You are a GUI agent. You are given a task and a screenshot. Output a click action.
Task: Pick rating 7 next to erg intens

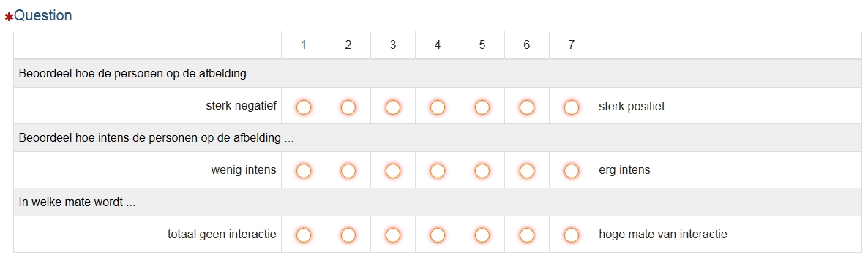tap(572, 171)
